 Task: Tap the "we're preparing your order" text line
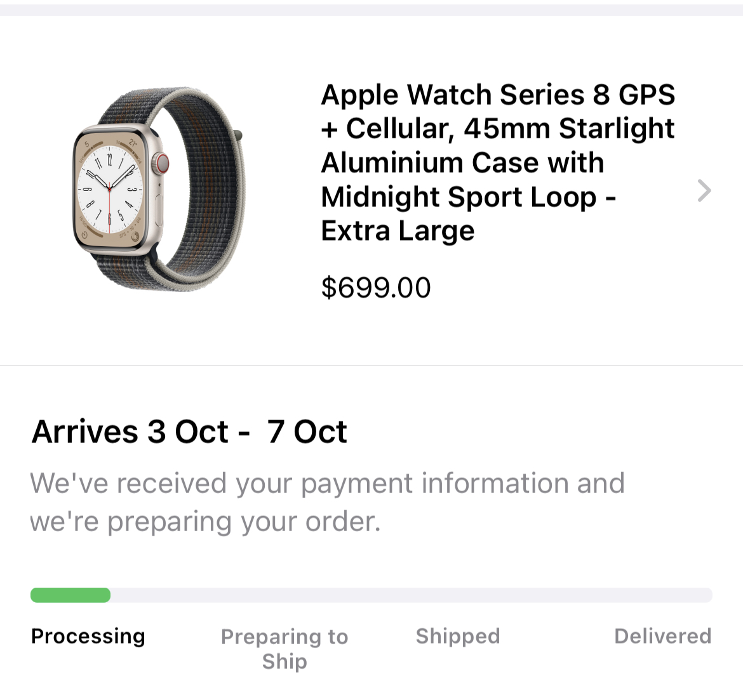tap(205, 522)
